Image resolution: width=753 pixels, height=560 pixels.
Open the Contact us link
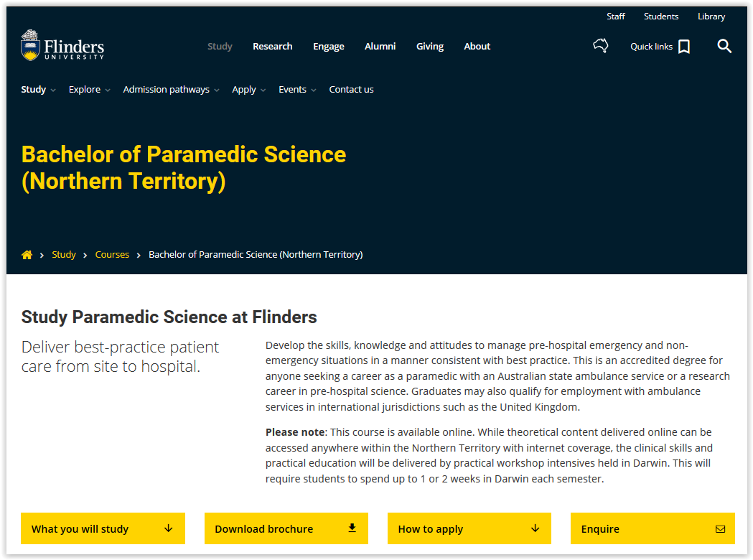(351, 89)
